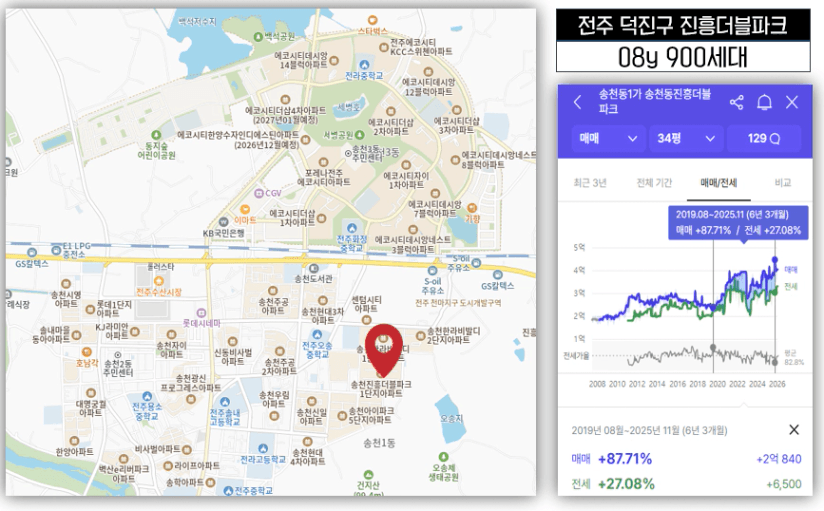Click the 전세 +27.08% result text

[613, 484]
